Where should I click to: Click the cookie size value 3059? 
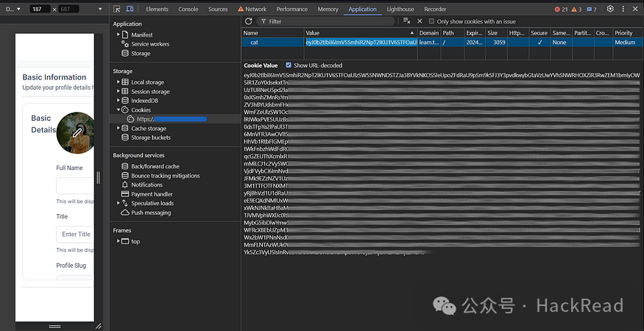499,43
